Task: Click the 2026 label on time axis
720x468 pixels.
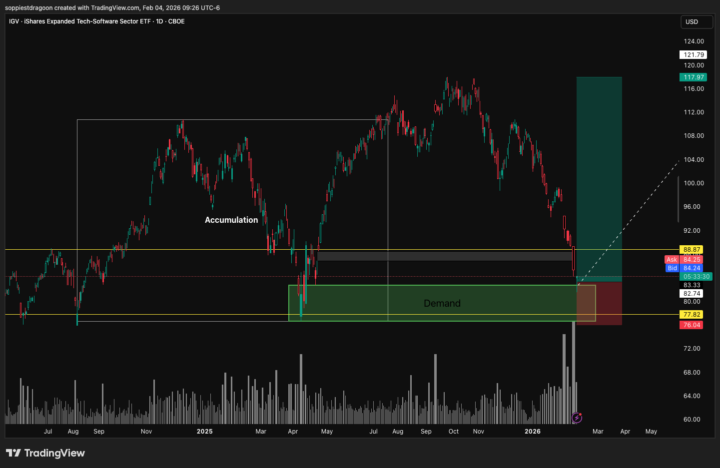Action: pyautogui.click(x=533, y=432)
